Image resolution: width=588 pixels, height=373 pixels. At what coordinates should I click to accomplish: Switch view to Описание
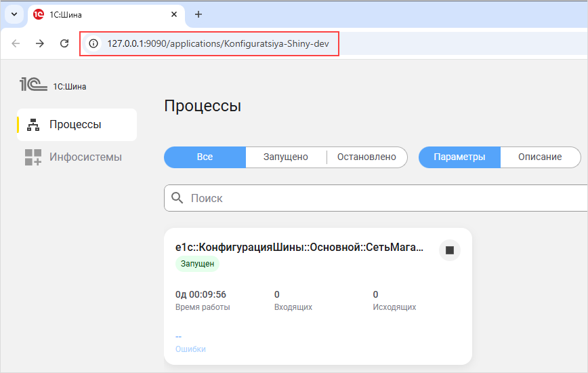(x=540, y=157)
